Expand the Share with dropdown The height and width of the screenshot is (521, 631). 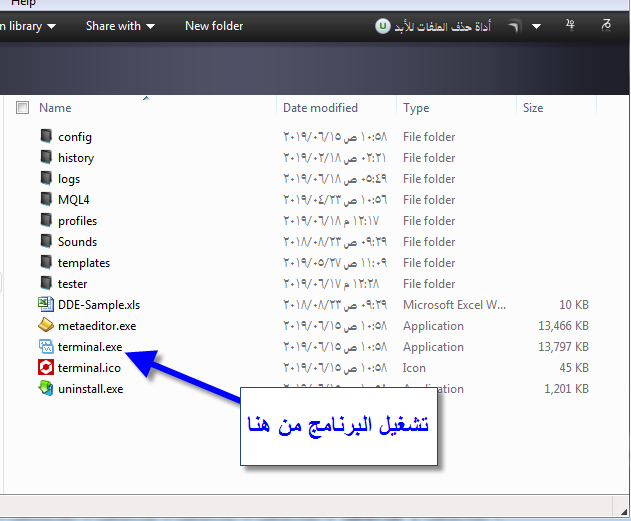[120, 26]
